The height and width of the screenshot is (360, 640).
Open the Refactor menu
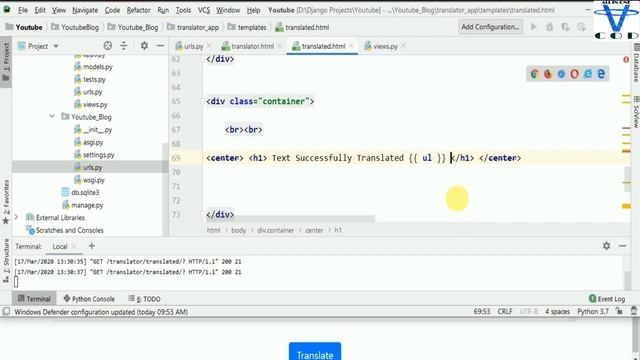tap(139, 10)
